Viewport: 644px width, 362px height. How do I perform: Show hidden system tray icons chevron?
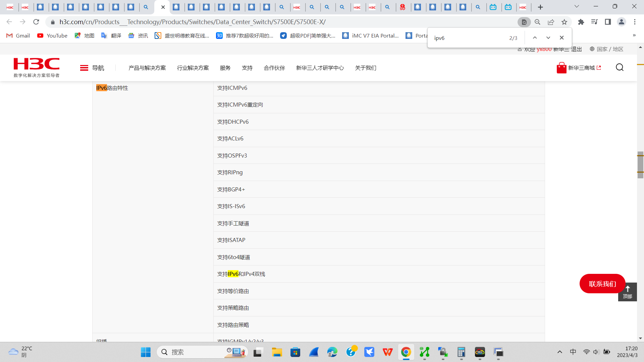(559, 352)
